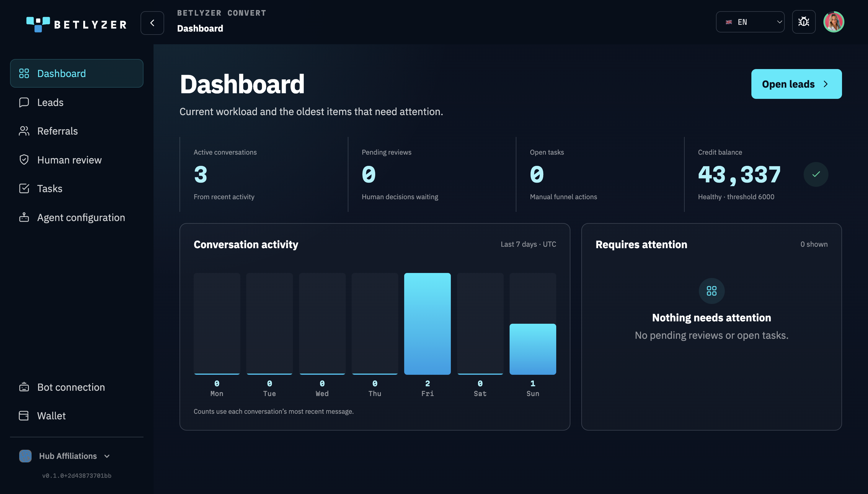Open Bot connection settings
Screen dimensions: 868x494
pos(77,387)
